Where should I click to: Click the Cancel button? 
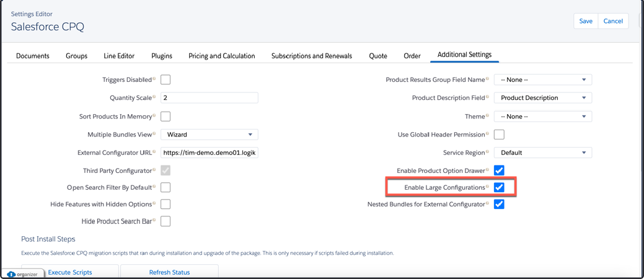613,21
